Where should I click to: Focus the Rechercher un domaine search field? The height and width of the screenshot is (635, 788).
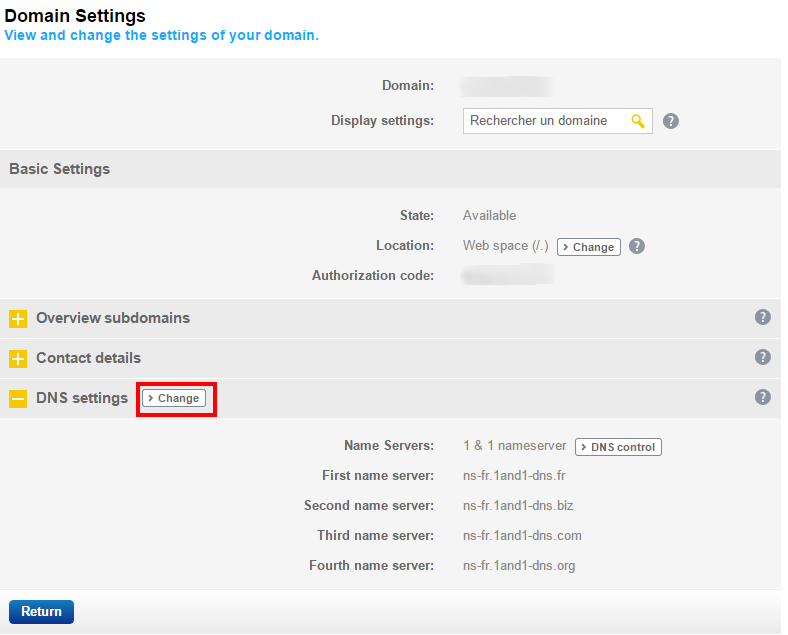[545, 121]
